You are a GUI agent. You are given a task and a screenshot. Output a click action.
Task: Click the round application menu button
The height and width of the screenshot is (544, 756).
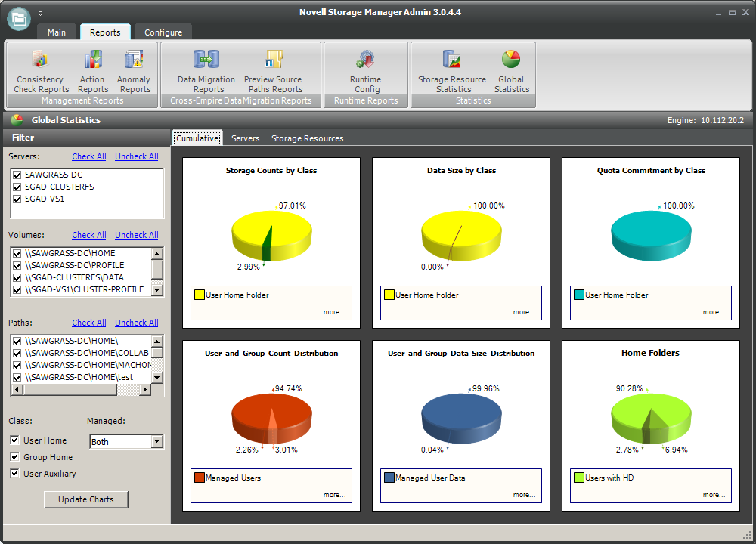tap(19, 19)
